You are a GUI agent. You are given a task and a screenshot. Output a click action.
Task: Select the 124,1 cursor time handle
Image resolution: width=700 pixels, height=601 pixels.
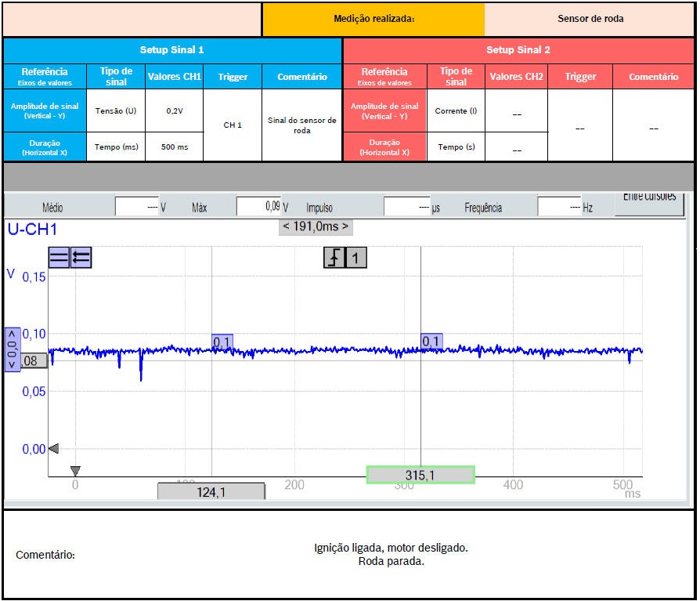click(211, 491)
